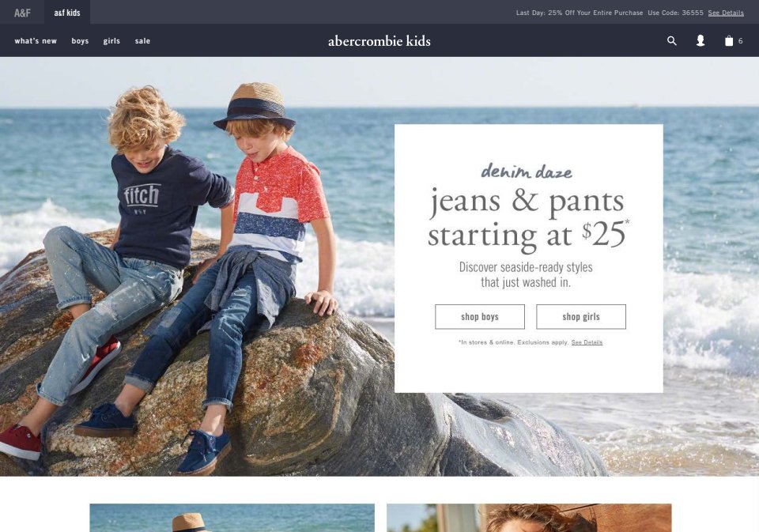Screen dimensions: 759x532
Task: Open the sale menu
Action: point(142,41)
